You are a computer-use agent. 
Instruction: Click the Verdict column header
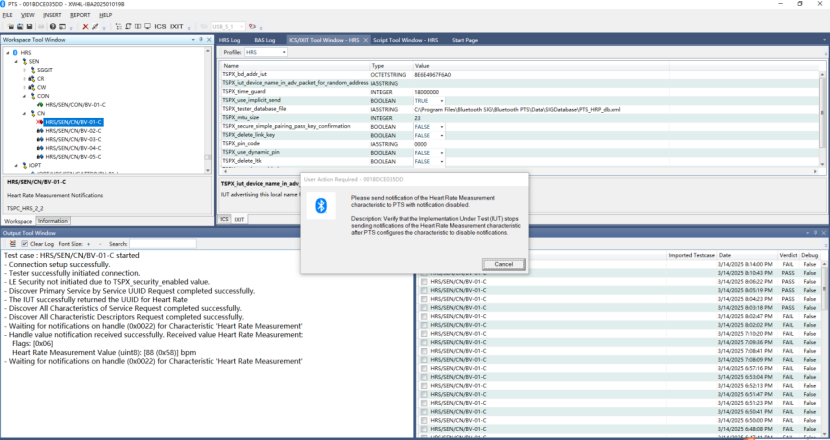(788, 255)
